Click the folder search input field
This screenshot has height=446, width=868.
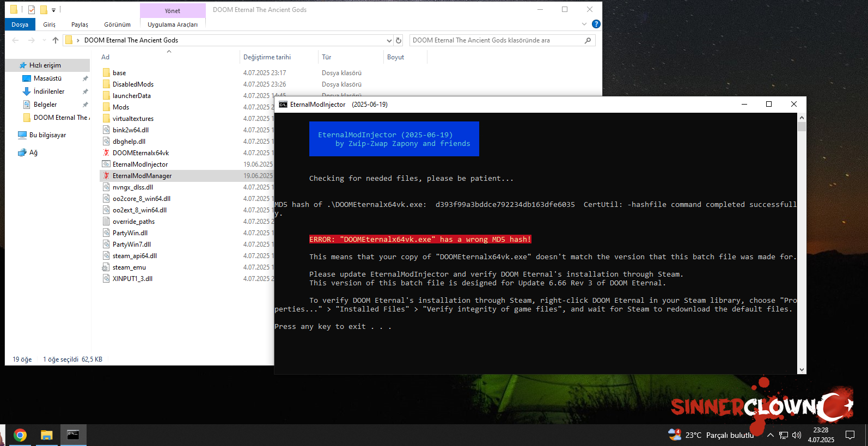click(x=496, y=40)
